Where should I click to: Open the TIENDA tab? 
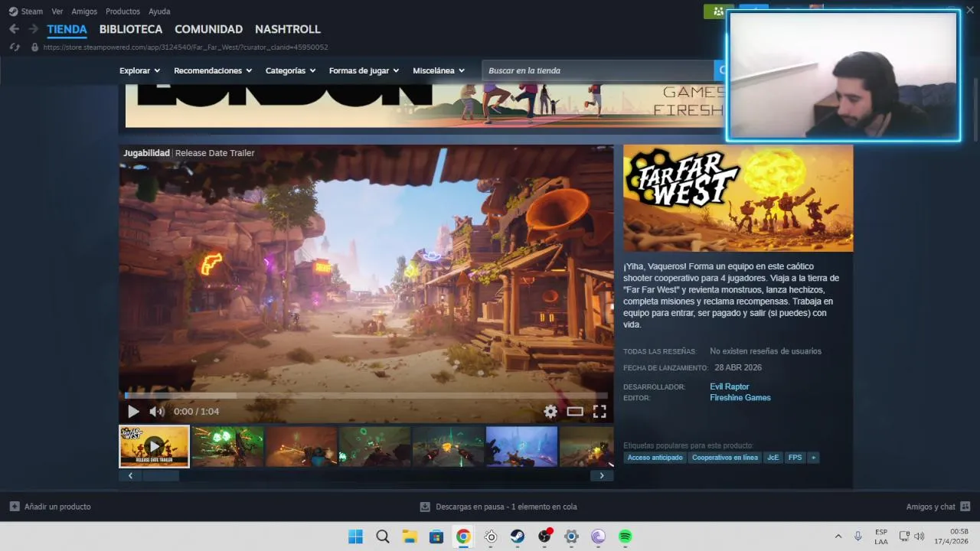coord(67,29)
